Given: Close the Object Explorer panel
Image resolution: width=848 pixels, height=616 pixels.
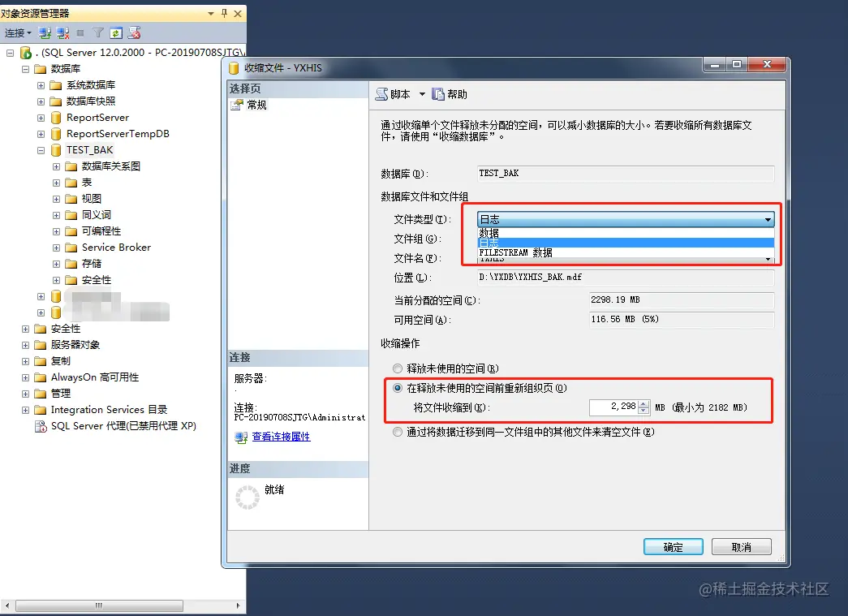Looking at the screenshot, I should [x=238, y=14].
